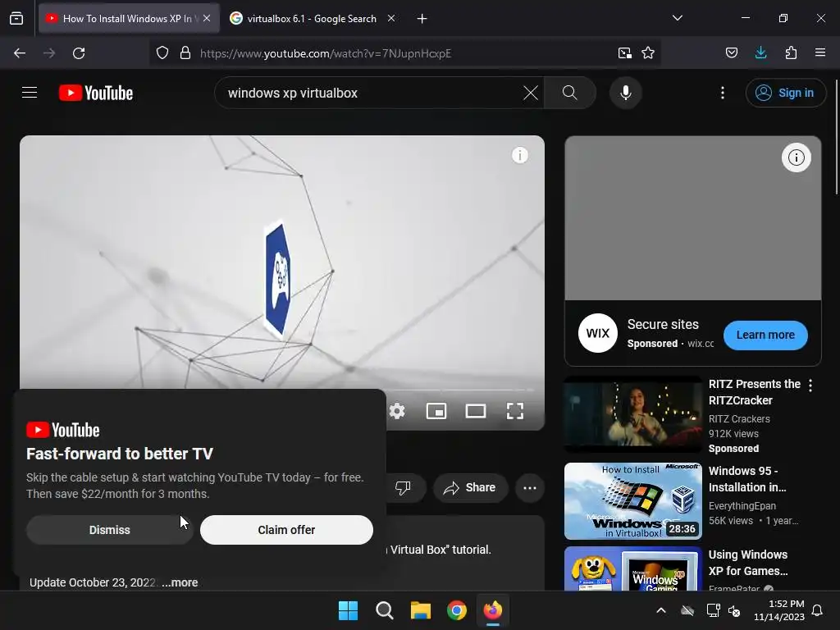
Task: Click the EverythingEpan channel name
Action: click(742, 505)
